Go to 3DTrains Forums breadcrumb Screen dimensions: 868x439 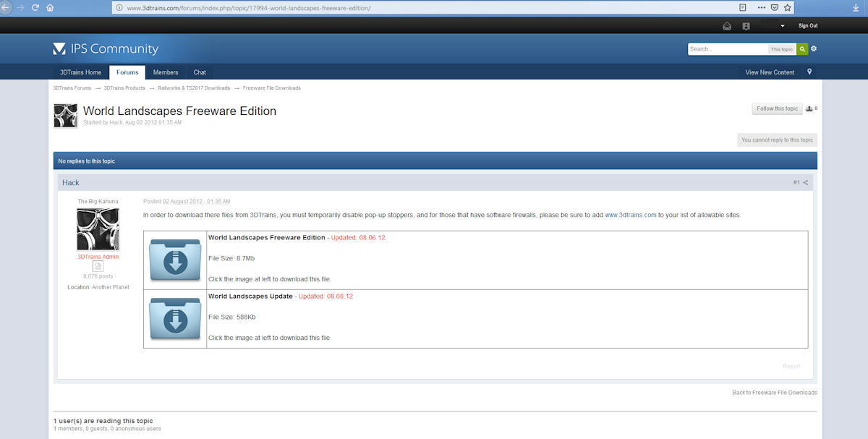coord(72,88)
